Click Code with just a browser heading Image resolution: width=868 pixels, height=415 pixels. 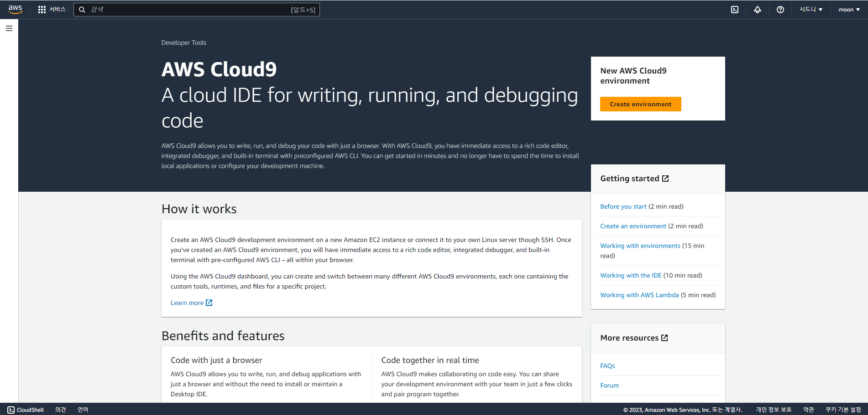coord(216,360)
